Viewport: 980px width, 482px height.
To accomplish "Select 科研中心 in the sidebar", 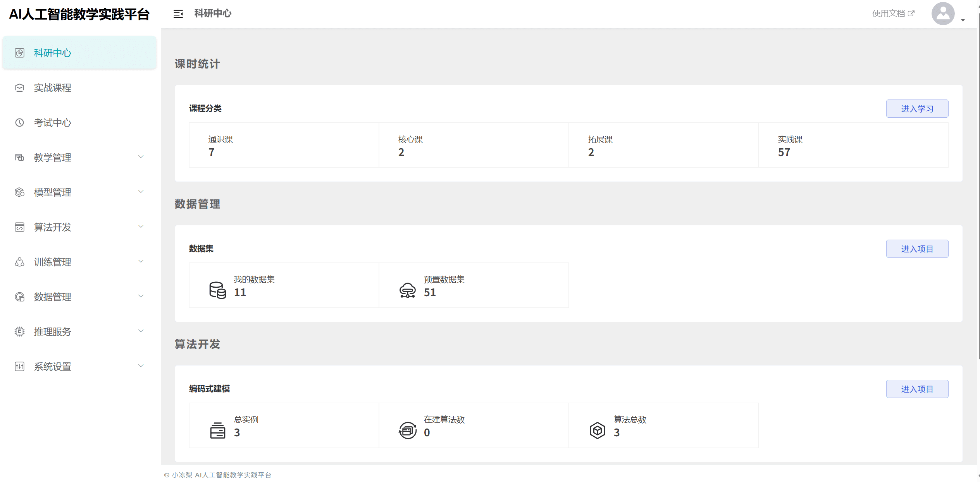I will pos(53,53).
